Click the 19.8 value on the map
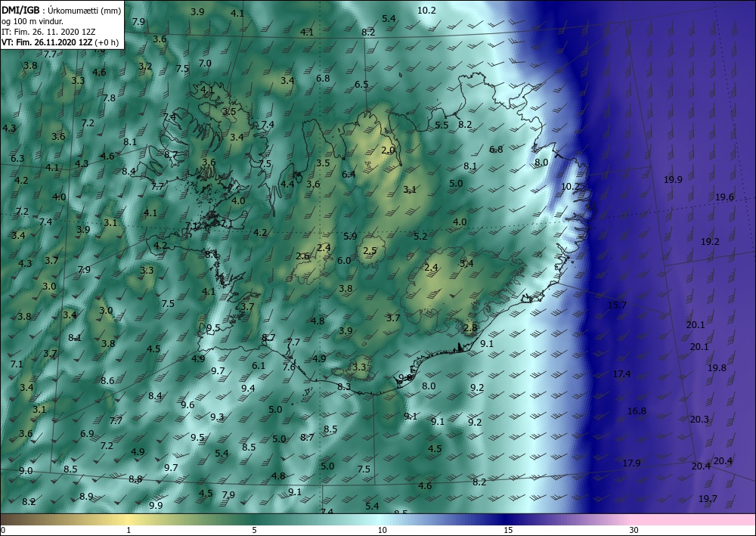Screen dimensions: 756x536 (x=717, y=367)
